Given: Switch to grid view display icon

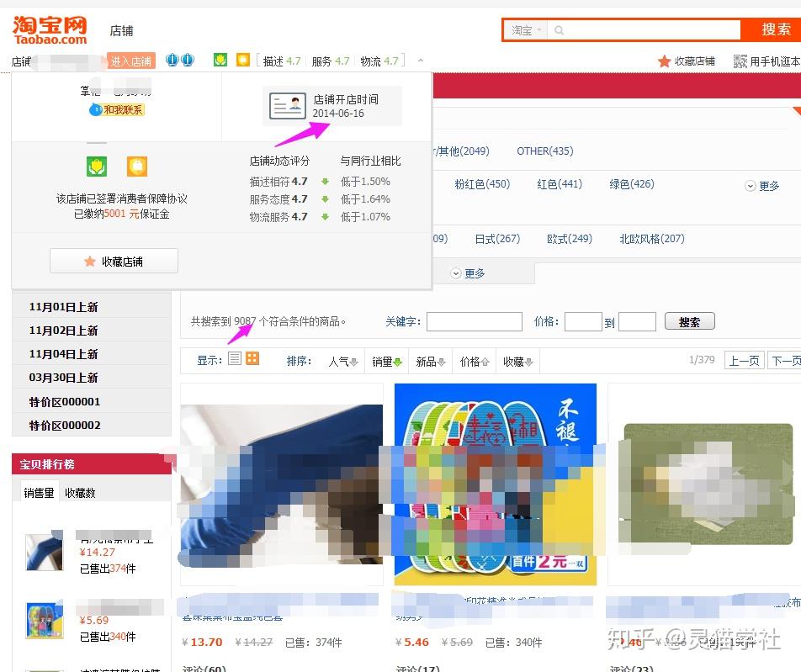Looking at the screenshot, I should point(252,359).
